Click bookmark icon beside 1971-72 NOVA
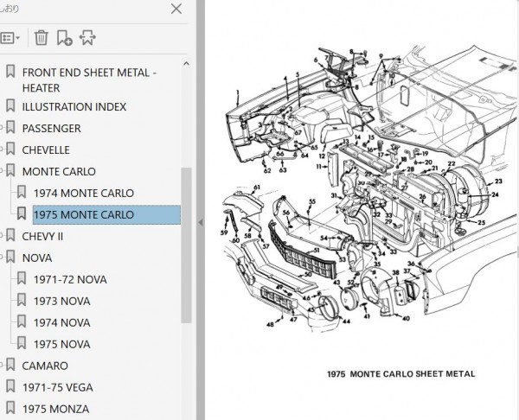Image resolution: width=519 pixels, height=420 pixels. click(x=22, y=278)
